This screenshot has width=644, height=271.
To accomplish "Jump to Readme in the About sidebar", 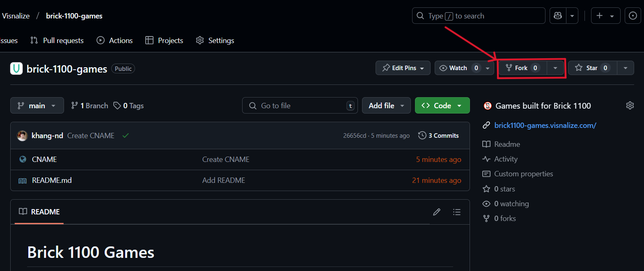I will 501,144.
